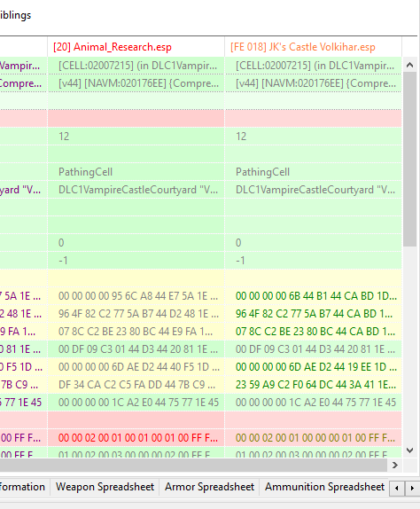420x509 pixels.
Task: Click 00 00 00 00 1C A2 E0 cell in JK's Castle column
Action: click(x=313, y=403)
